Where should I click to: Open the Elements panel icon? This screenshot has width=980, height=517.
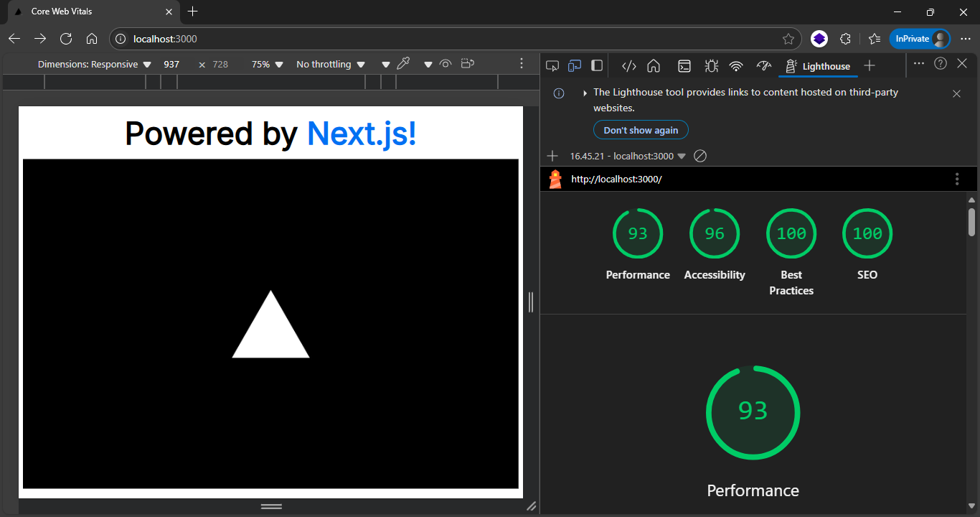click(628, 66)
